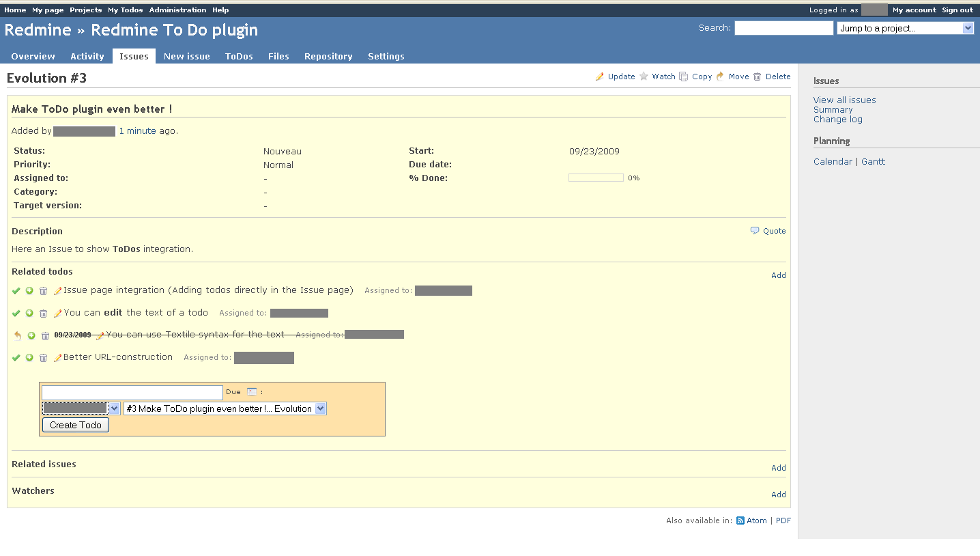The image size is (980, 556).
Task: Click the % Done progress bar
Action: coord(596,178)
